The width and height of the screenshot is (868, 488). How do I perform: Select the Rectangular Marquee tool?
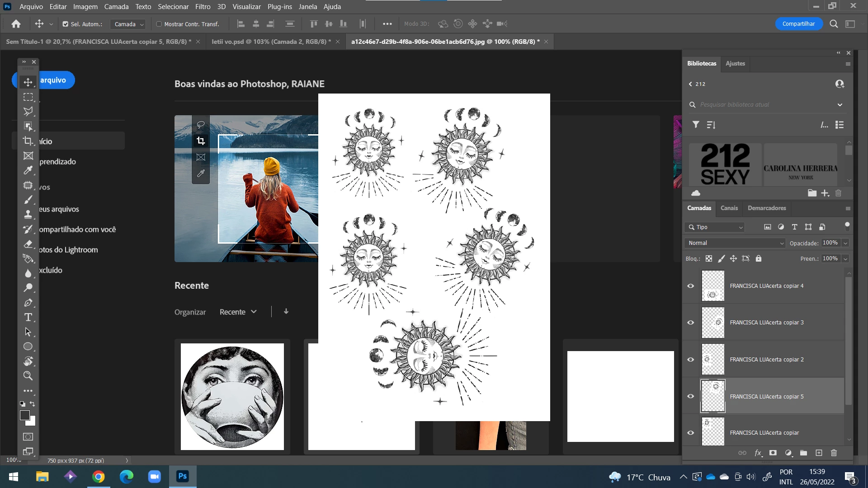(x=28, y=97)
